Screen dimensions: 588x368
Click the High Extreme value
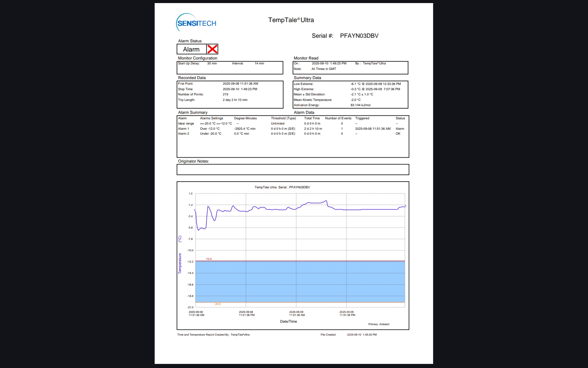pos(375,89)
